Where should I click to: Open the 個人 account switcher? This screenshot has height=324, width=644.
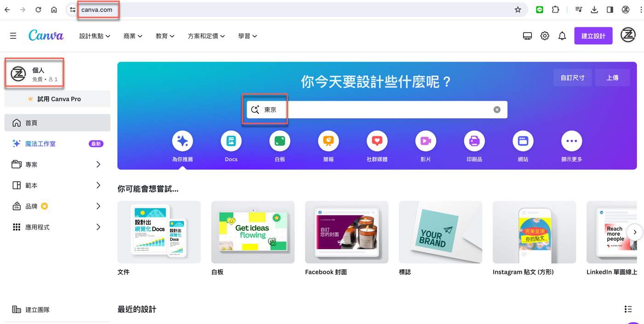(x=34, y=74)
